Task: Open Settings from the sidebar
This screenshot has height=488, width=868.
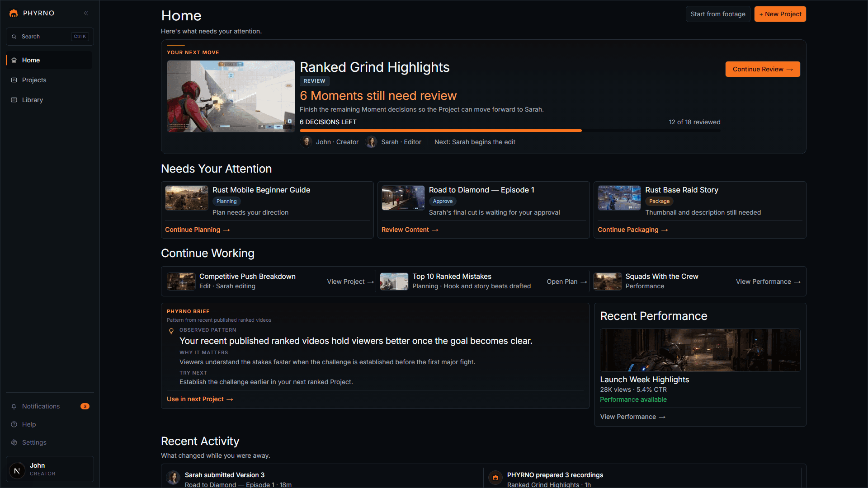Action: tap(49, 442)
